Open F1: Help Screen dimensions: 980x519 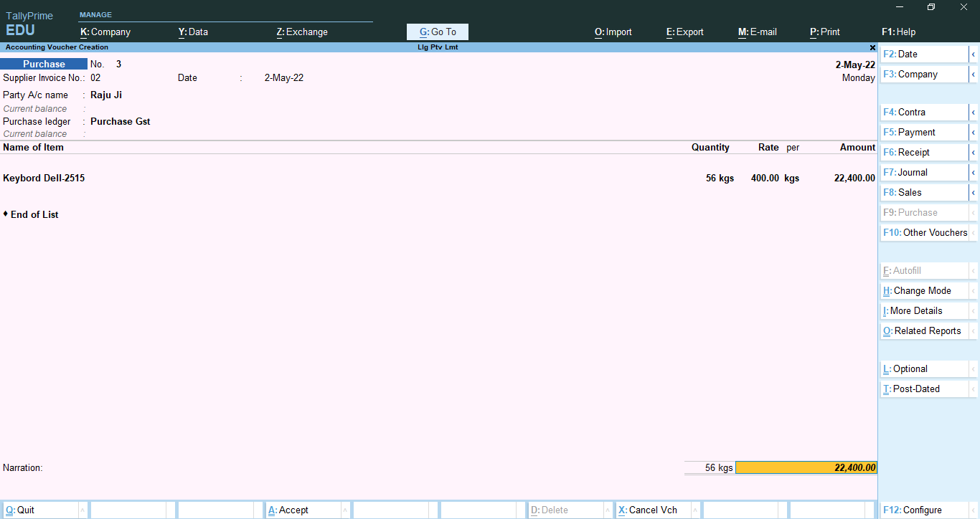(899, 32)
